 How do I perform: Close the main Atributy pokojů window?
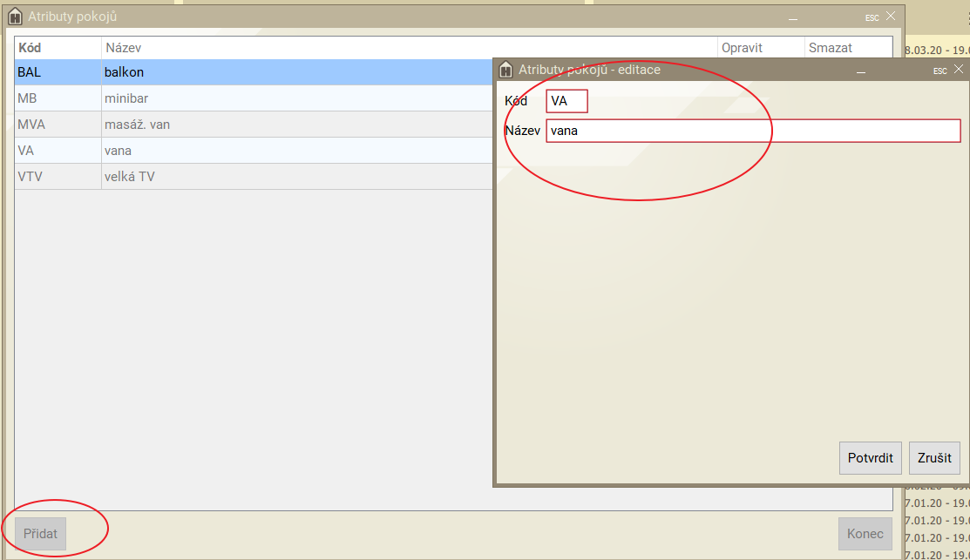pyautogui.click(x=890, y=16)
